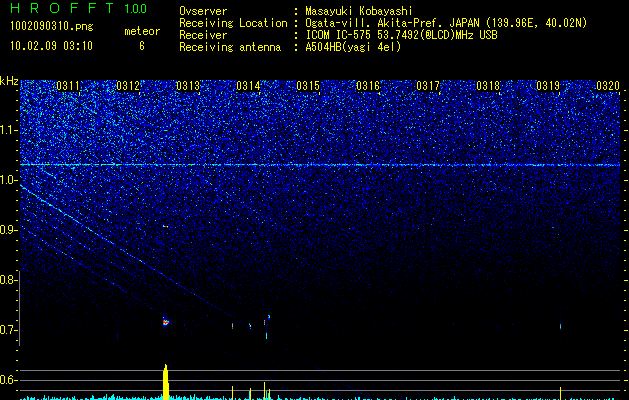Click the 'Ovserver' field label
Viewport: 629px width, 400px height.
(203, 11)
